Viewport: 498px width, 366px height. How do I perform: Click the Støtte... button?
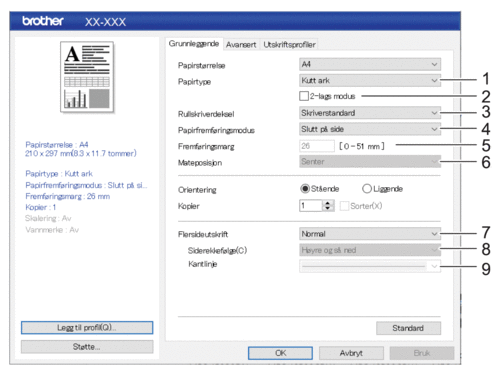87,347
